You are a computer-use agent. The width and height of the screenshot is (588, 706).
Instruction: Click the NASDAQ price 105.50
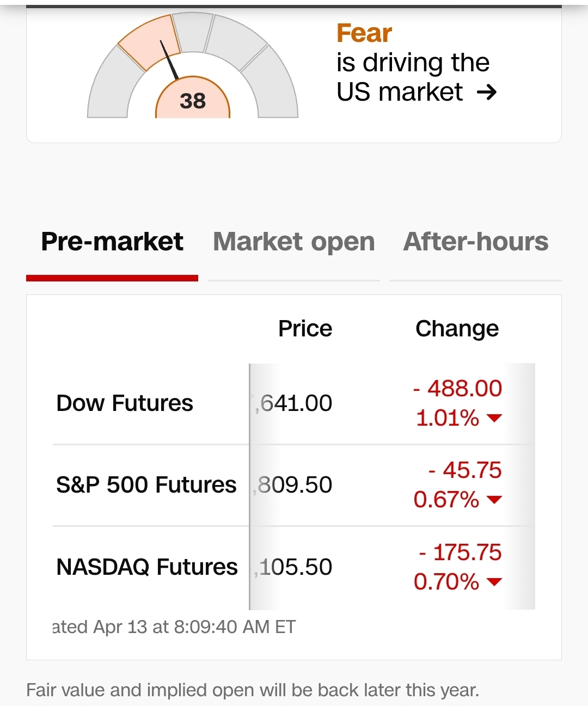(295, 567)
